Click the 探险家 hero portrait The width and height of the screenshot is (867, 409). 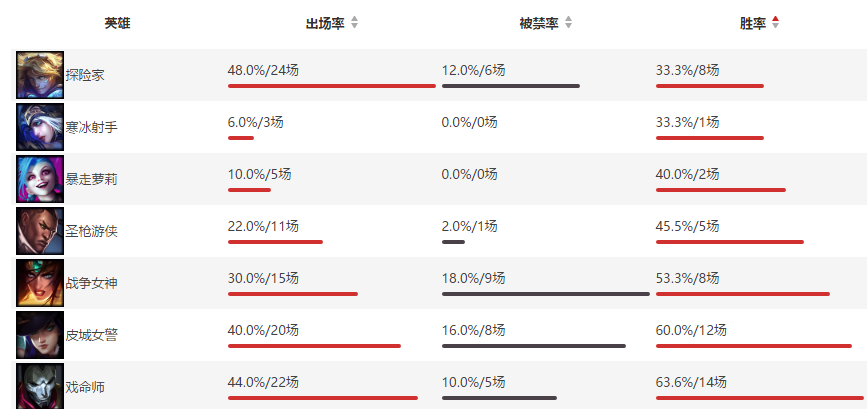pos(40,75)
